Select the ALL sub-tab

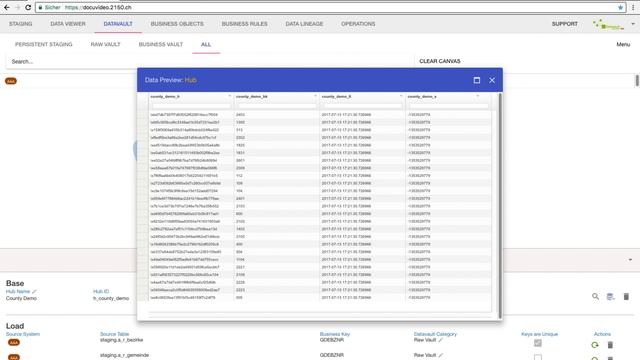(206, 44)
